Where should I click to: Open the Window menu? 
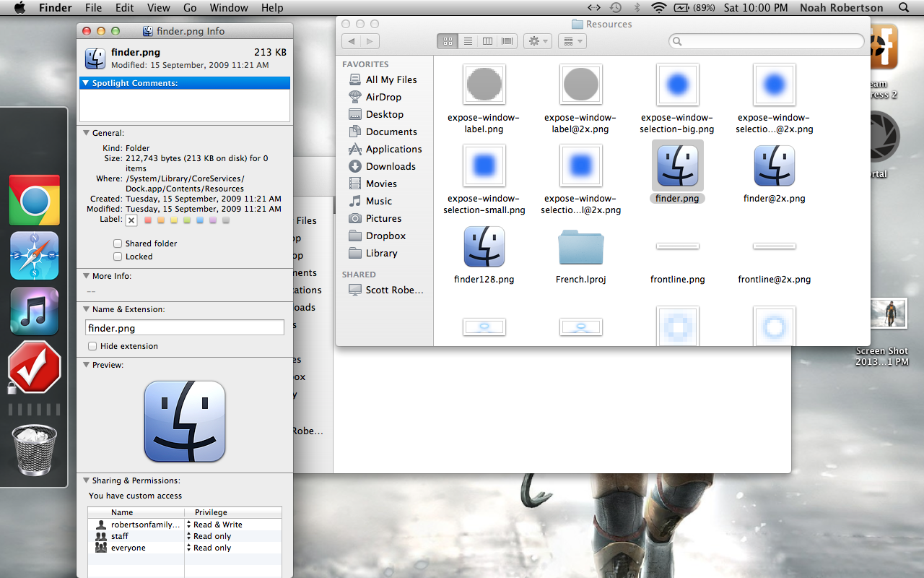228,8
